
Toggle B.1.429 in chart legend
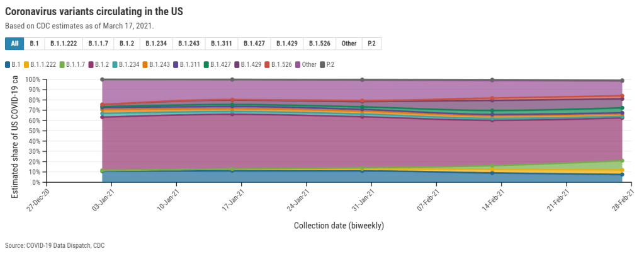[x=247, y=64]
